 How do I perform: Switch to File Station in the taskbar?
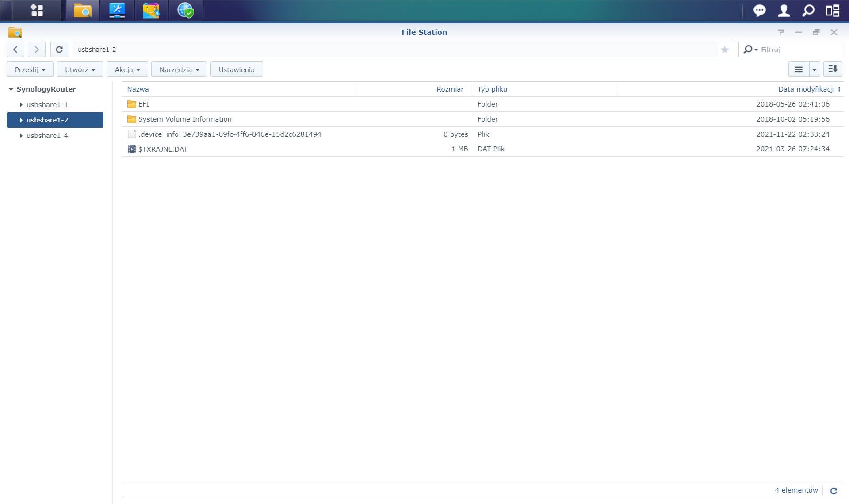pos(83,10)
